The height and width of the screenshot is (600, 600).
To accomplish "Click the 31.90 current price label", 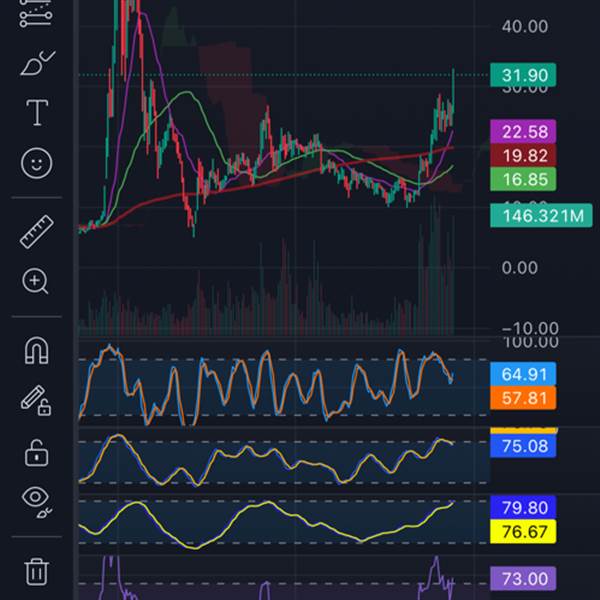I will coord(523,75).
